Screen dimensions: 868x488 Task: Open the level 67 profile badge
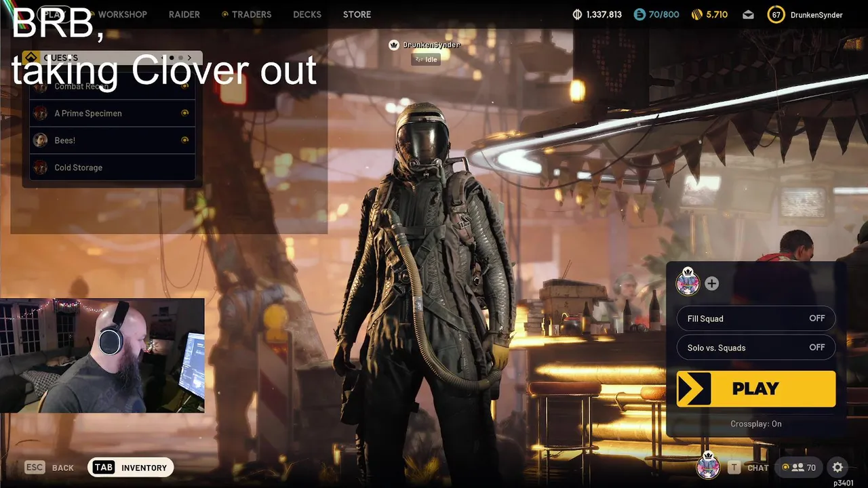[x=776, y=14]
